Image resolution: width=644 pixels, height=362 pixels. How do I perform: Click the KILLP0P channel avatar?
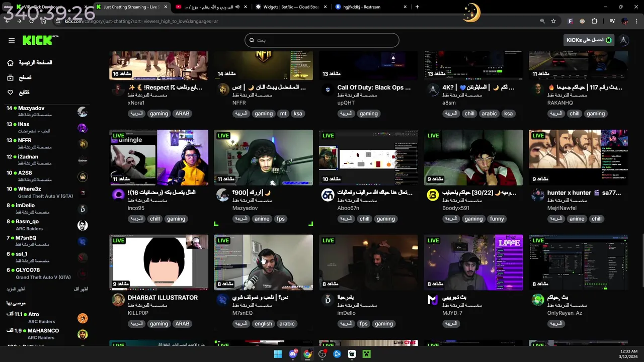tap(118, 300)
